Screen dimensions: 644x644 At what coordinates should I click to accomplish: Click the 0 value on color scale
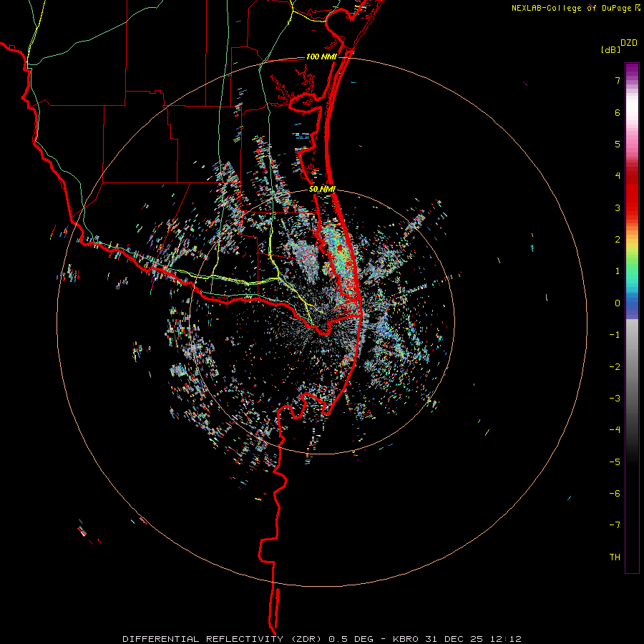(x=617, y=303)
